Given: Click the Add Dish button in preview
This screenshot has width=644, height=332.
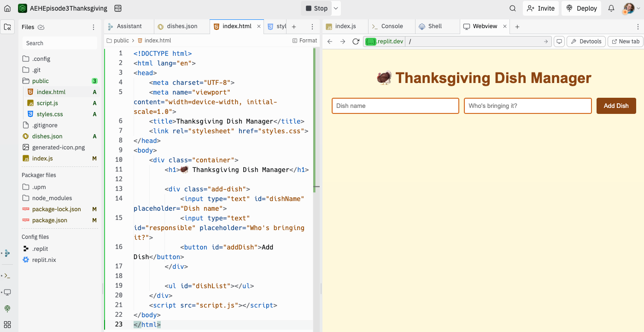Looking at the screenshot, I should [x=616, y=106].
